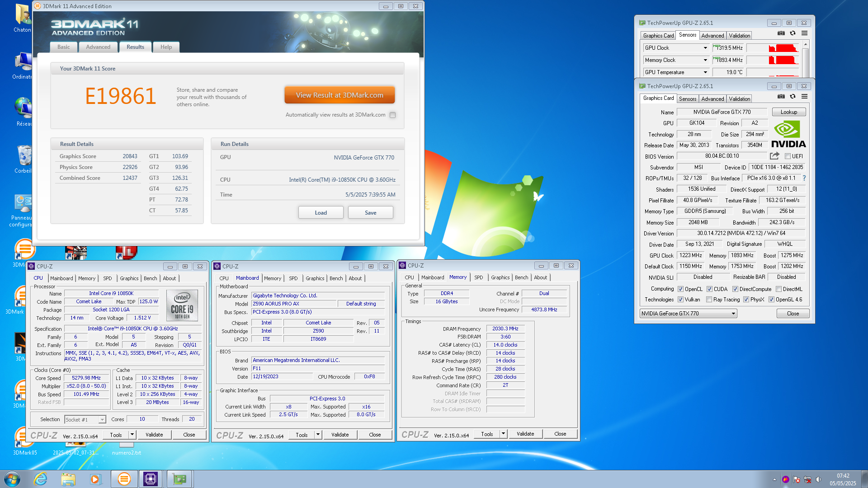
Task: Open Tools dropdown arrow in CPU-Z CPU window
Action: tap(132, 435)
